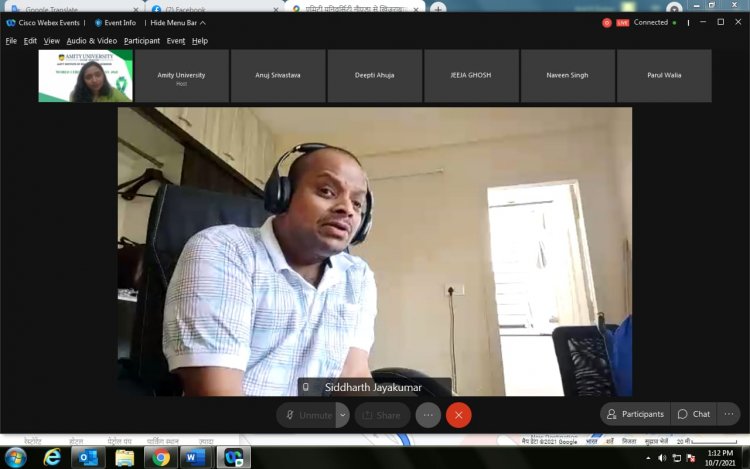Screen dimensions: 750x469
Task: Click the red Leave meeting button
Action: tap(458, 415)
